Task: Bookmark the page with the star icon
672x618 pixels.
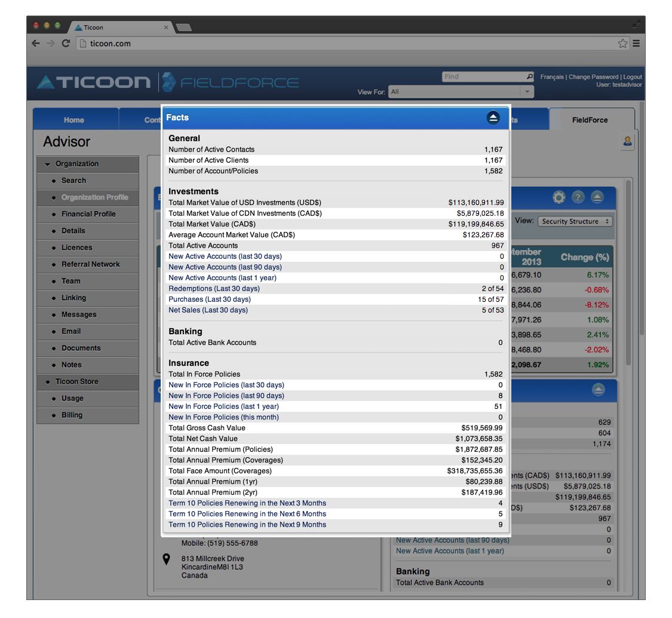Action: click(622, 43)
